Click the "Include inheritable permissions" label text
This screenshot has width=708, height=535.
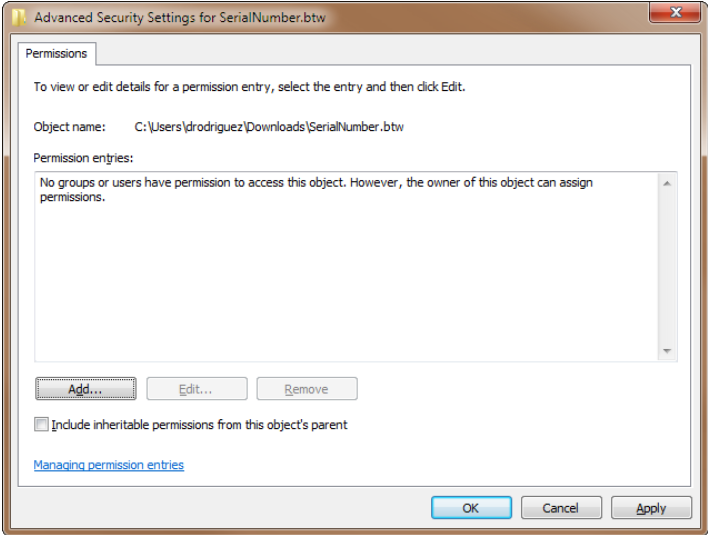tap(199, 425)
